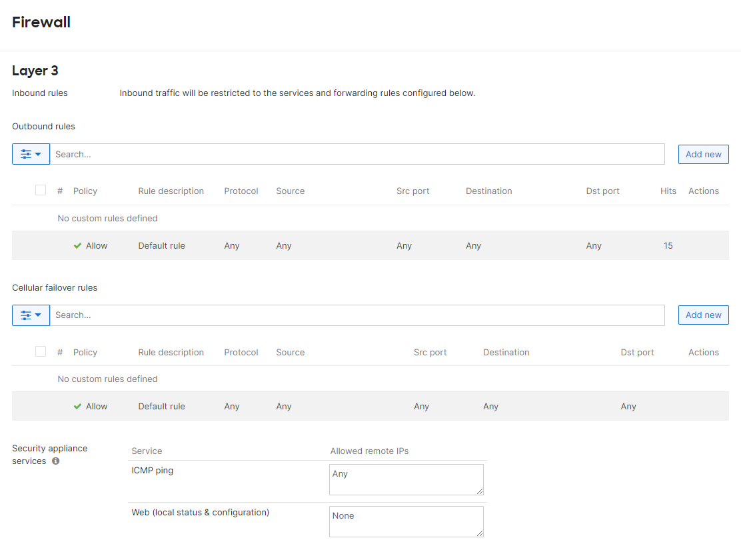Open filter options for Cellular failover rules
Image resolution: width=741 pixels, height=560 pixels.
pos(27,315)
